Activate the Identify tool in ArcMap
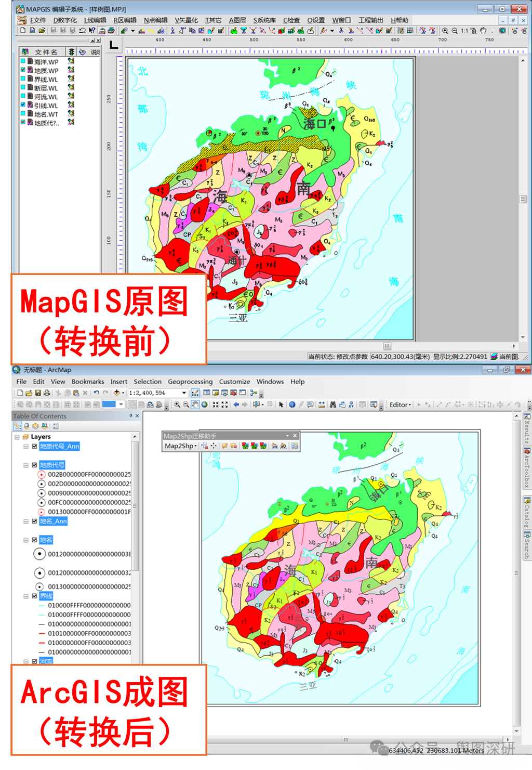 (x=292, y=404)
